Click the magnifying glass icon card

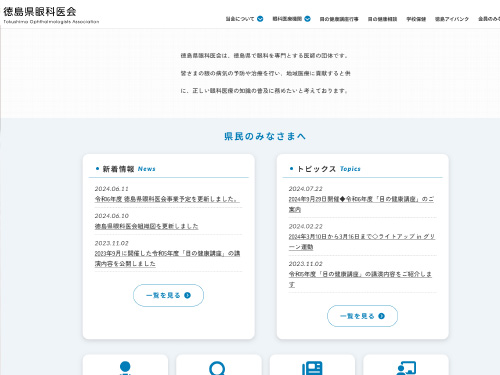pos(219,365)
